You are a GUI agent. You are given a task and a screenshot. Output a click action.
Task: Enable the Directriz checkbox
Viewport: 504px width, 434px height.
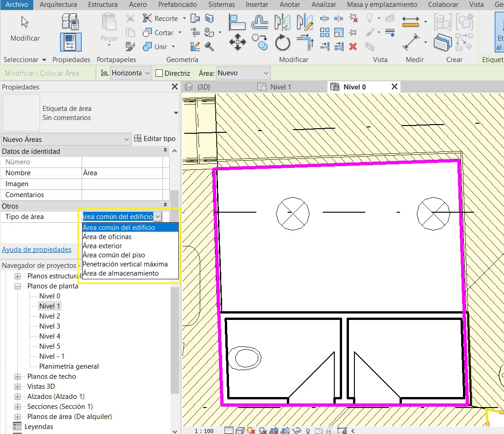(159, 73)
